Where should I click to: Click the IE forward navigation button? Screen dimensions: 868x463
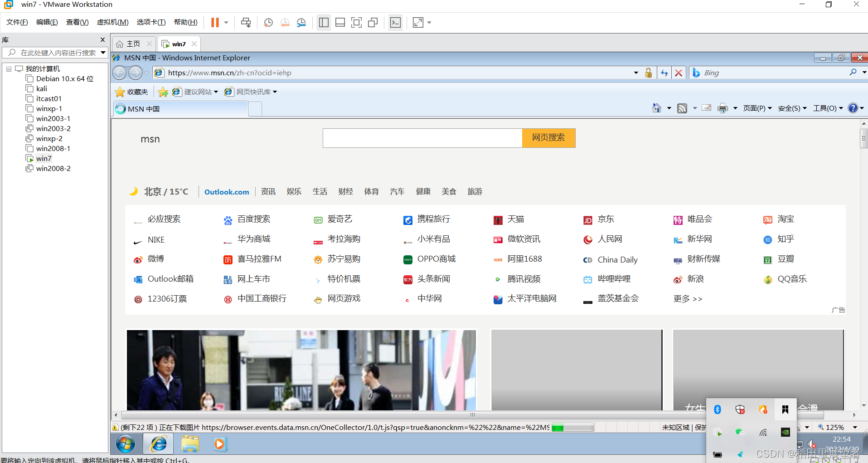pyautogui.click(x=135, y=73)
